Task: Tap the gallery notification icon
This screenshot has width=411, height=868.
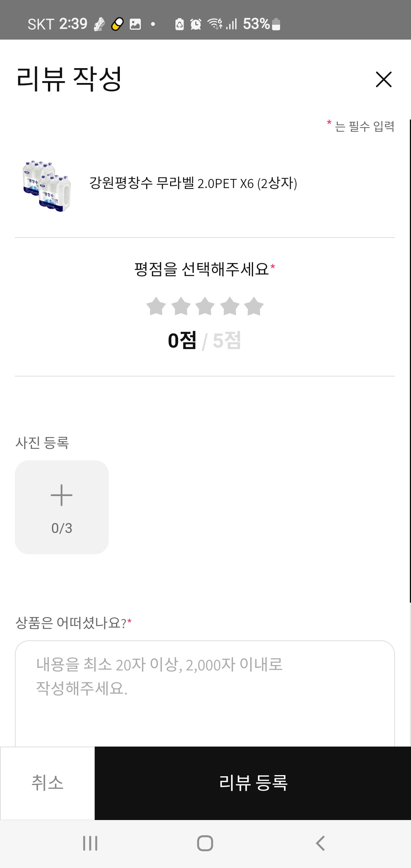Action: (135, 24)
